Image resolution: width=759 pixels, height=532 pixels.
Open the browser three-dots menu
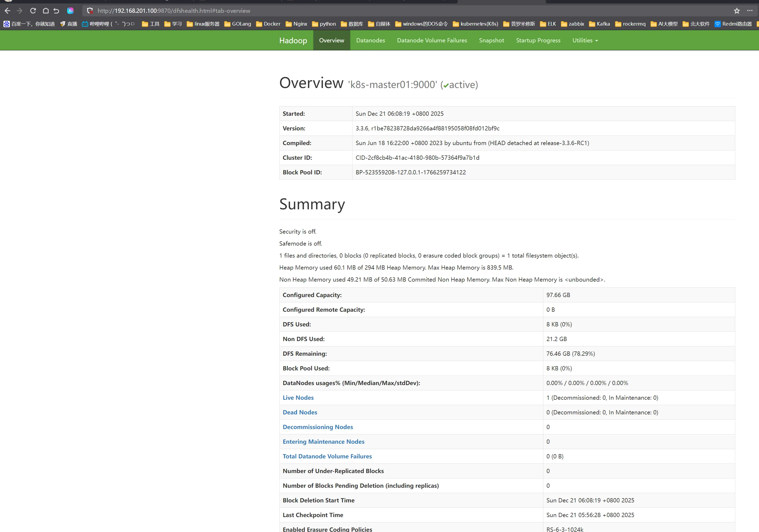point(749,11)
